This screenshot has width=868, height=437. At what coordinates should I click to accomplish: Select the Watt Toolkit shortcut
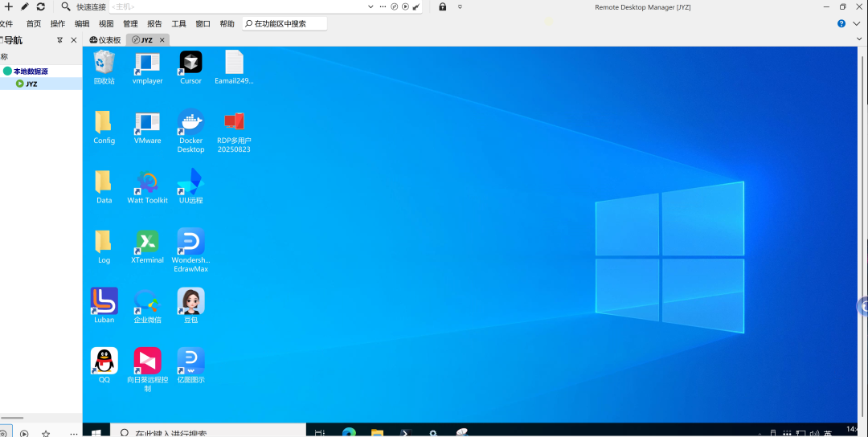tap(147, 187)
